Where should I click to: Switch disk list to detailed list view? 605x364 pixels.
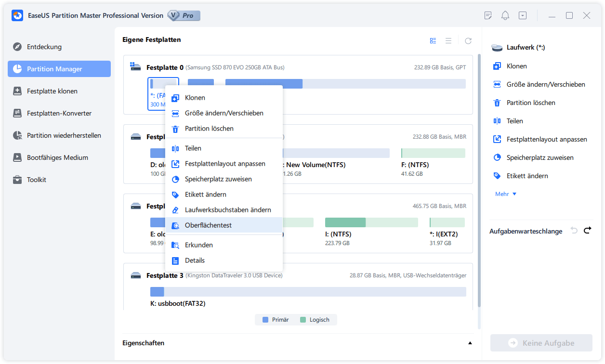(433, 41)
